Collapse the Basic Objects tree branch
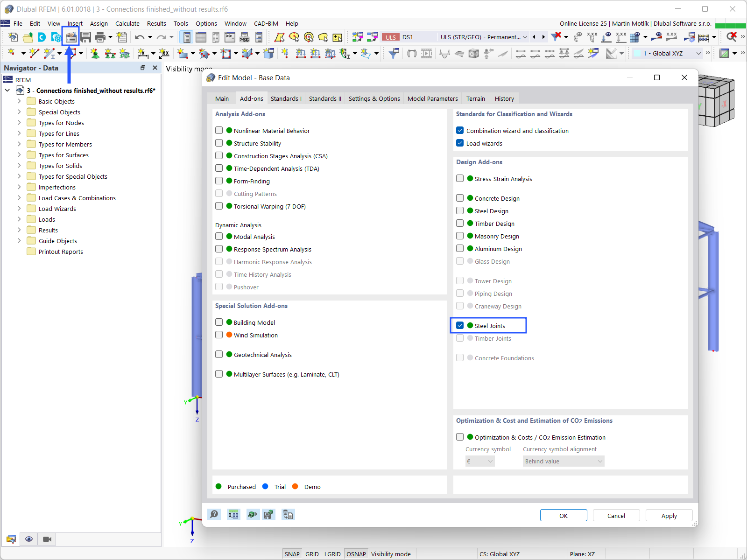The height and width of the screenshot is (560, 747). (19, 101)
